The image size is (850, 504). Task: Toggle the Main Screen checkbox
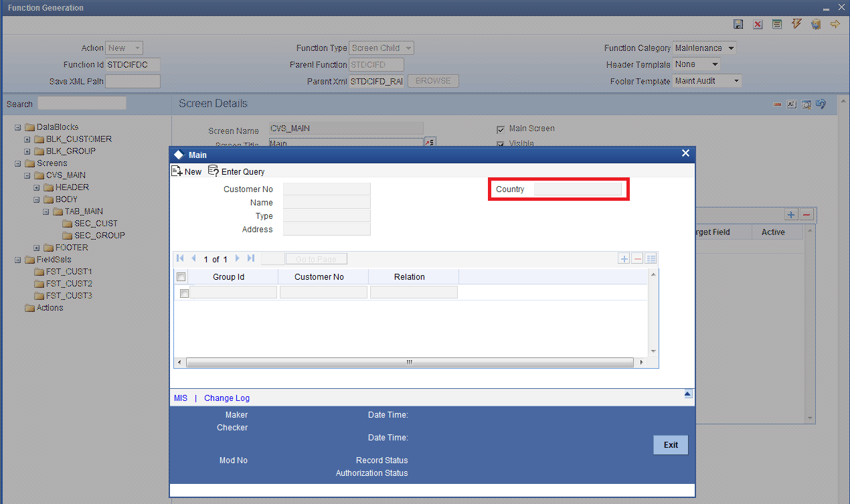tap(501, 129)
